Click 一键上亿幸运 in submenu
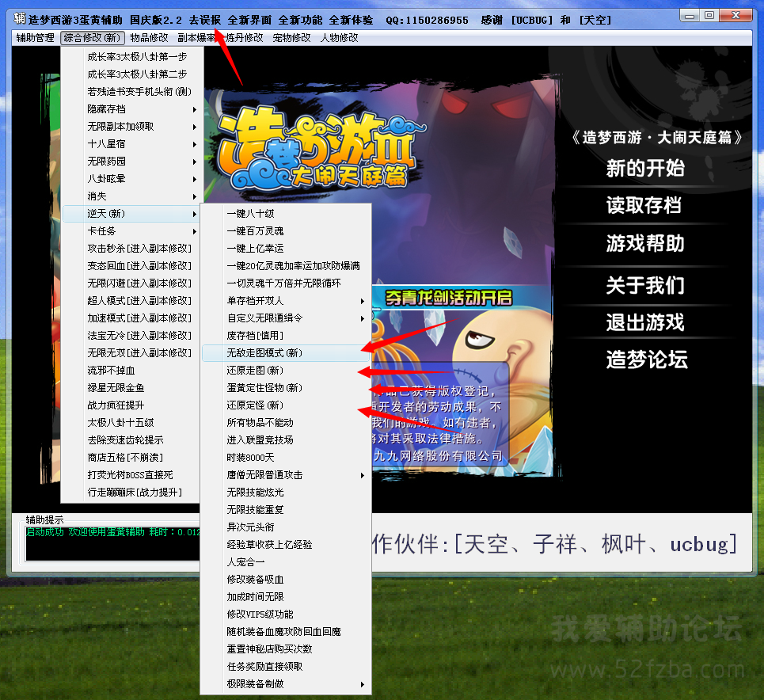This screenshot has width=764, height=700. (286, 249)
